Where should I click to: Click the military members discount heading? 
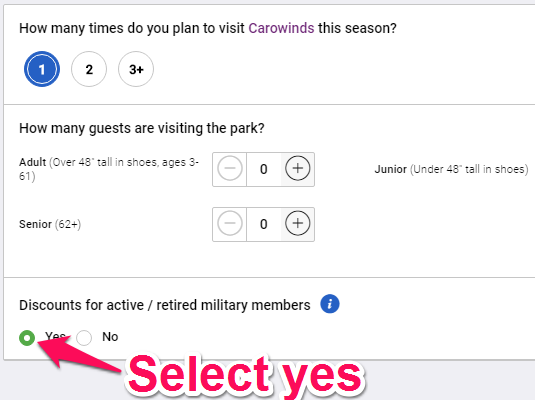pyautogui.click(x=165, y=305)
